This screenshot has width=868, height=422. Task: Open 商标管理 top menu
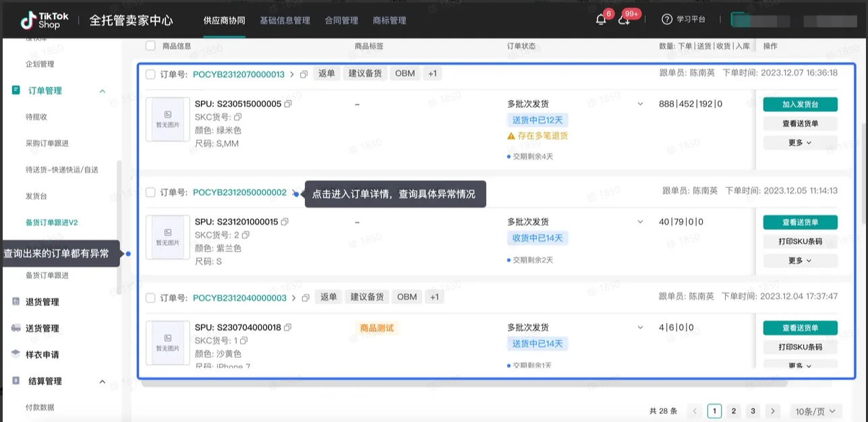(389, 20)
